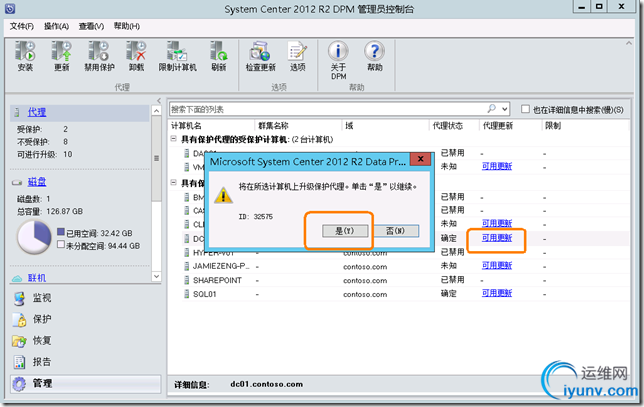Sort by the 群集名称 column header

click(x=298, y=126)
